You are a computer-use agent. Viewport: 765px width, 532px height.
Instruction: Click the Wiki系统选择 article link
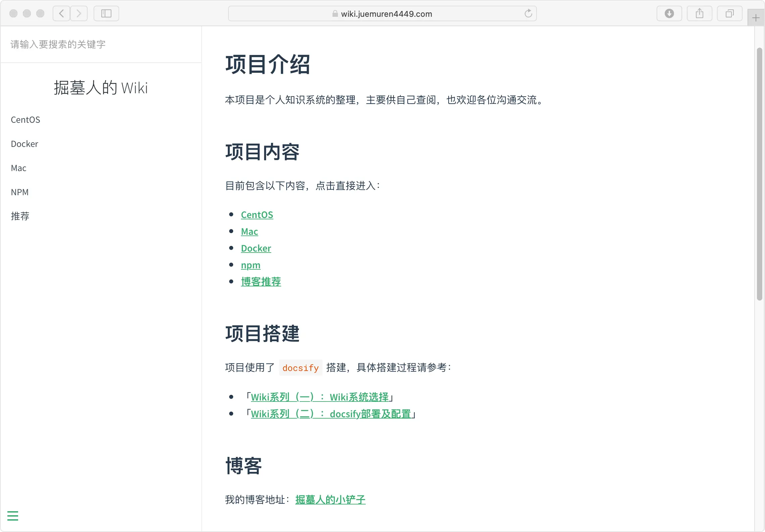point(319,397)
